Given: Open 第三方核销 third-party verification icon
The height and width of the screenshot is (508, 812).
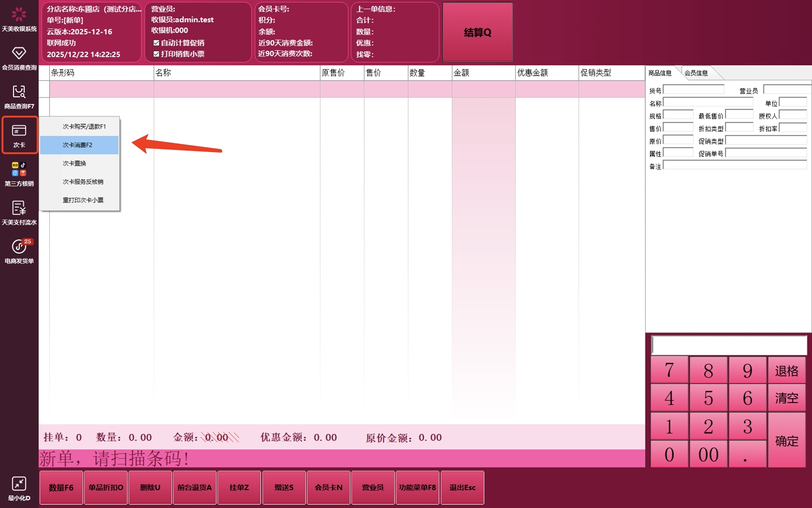Looking at the screenshot, I should click(19, 170).
